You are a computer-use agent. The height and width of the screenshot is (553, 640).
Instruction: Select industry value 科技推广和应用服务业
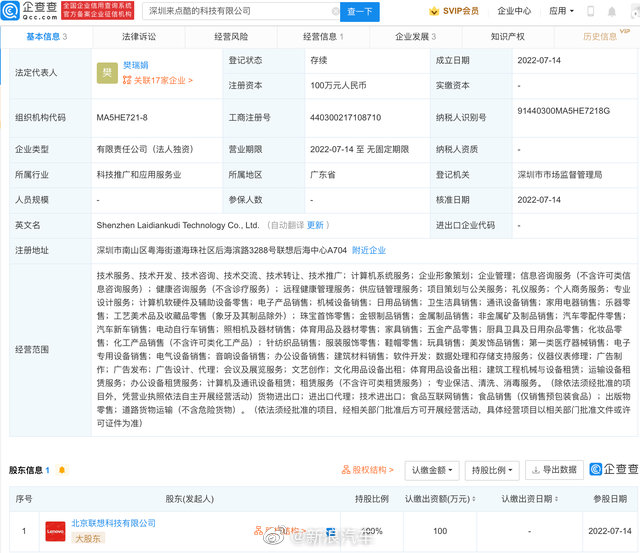tap(139, 175)
